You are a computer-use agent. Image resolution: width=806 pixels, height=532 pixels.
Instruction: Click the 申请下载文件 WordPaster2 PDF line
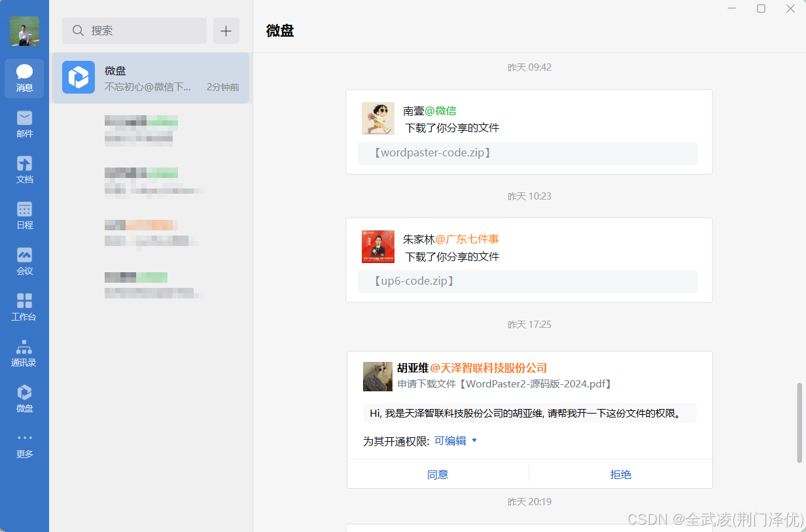tap(506, 384)
